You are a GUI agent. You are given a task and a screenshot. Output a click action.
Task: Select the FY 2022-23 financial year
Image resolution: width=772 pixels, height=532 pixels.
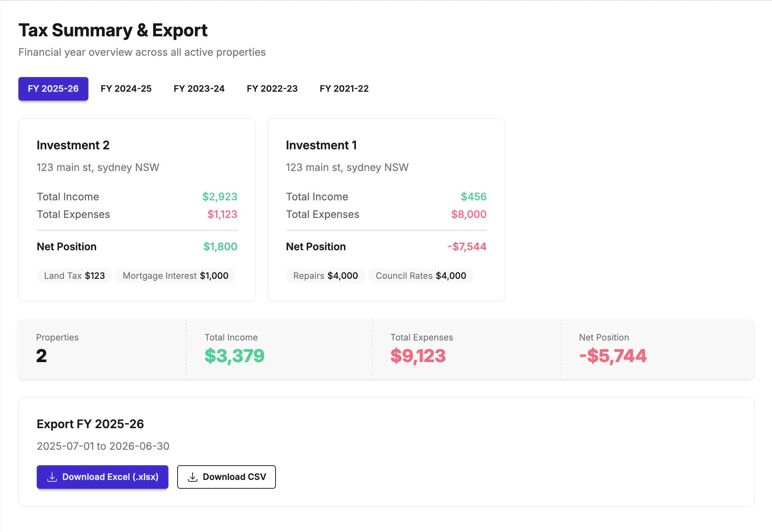click(272, 88)
